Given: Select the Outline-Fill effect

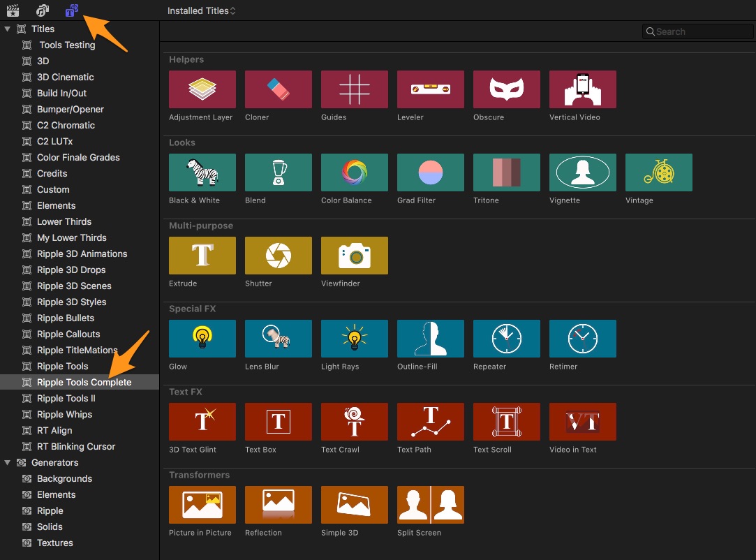Looking at the screenshot, I should coord(431,339).
